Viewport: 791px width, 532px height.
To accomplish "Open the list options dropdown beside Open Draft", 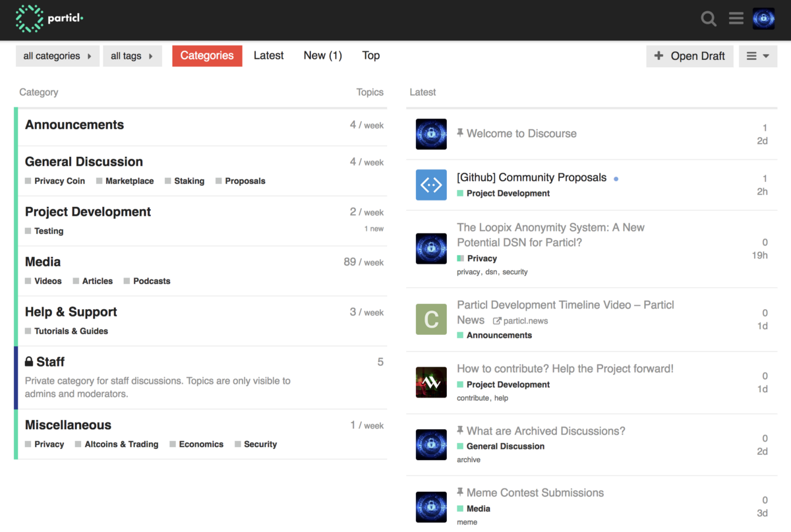I will pyautogui.click(x=758, y=56).
